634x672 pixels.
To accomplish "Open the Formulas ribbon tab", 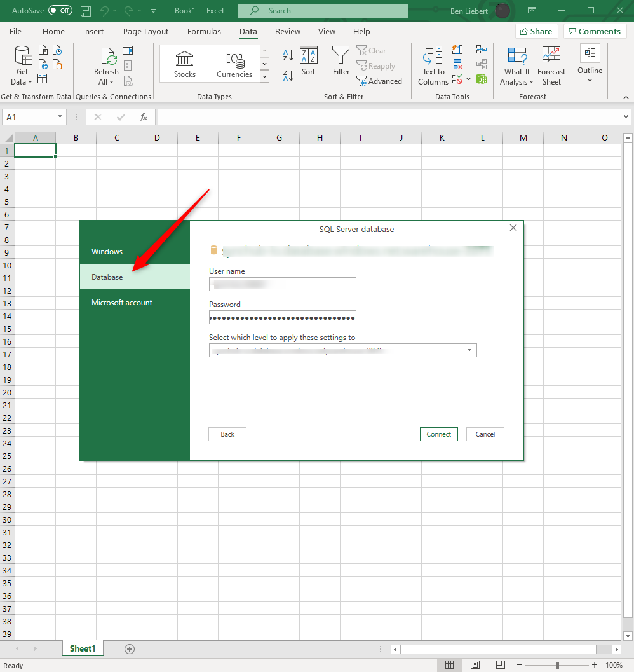I will click(204, 32).
